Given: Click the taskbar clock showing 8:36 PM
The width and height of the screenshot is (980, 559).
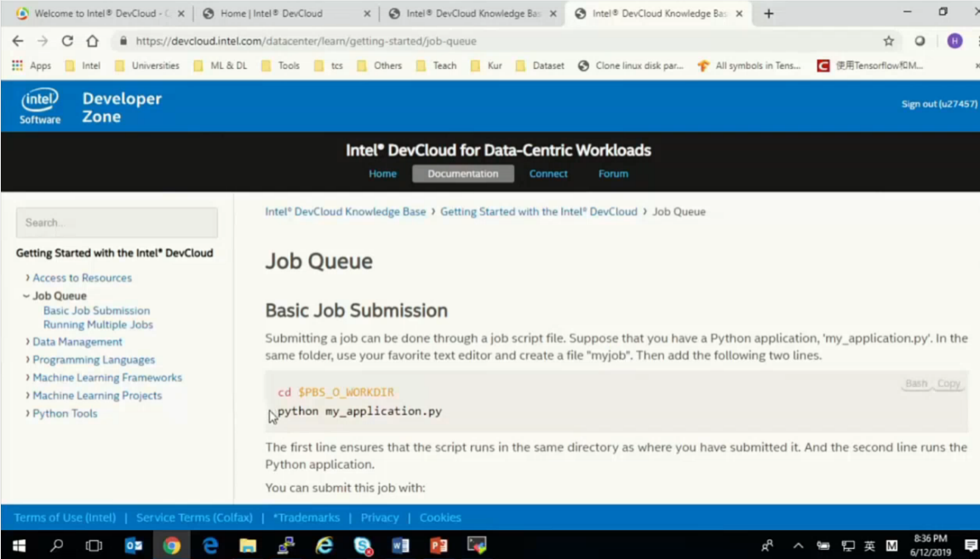Looking at the screenshot, I should (930, 545).
